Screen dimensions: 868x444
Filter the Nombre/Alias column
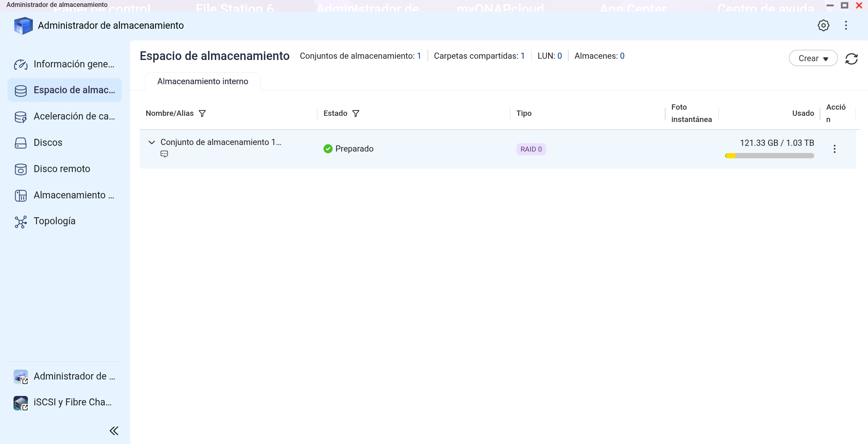click(202, 113)
